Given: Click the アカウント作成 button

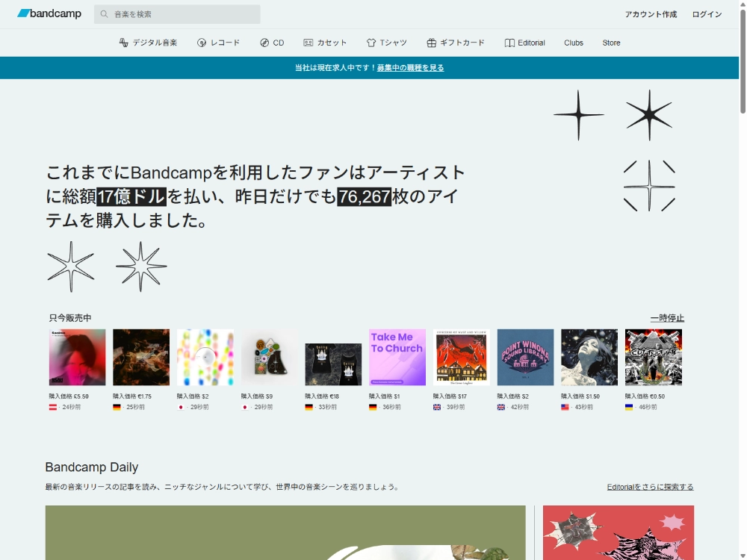Looking at the screenshot, I should coord(652,13).
